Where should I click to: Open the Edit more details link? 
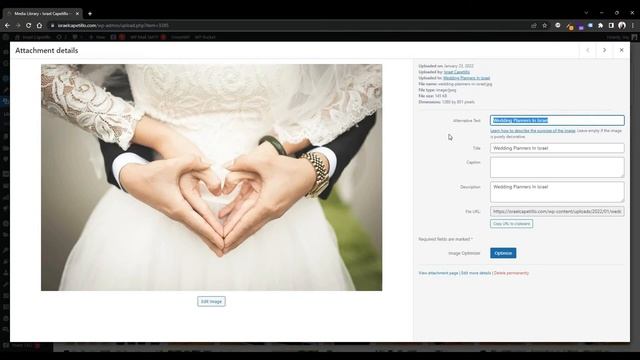tap(476, 273)
